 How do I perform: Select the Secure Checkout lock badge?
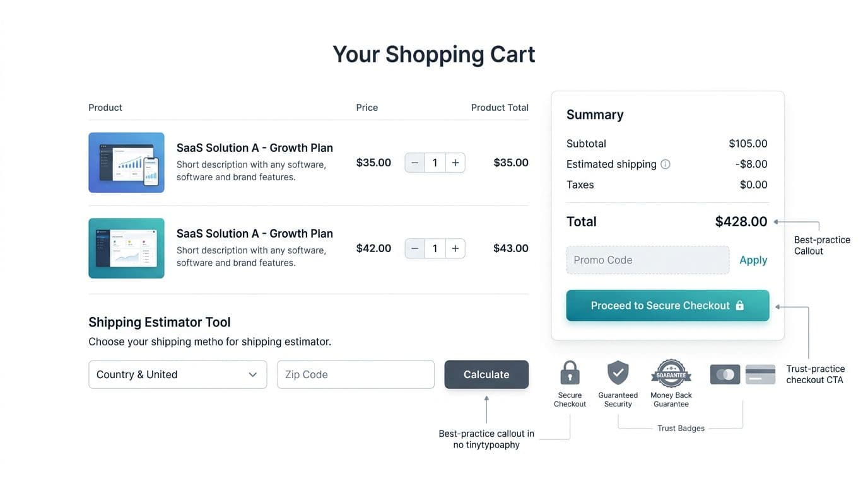570,373
